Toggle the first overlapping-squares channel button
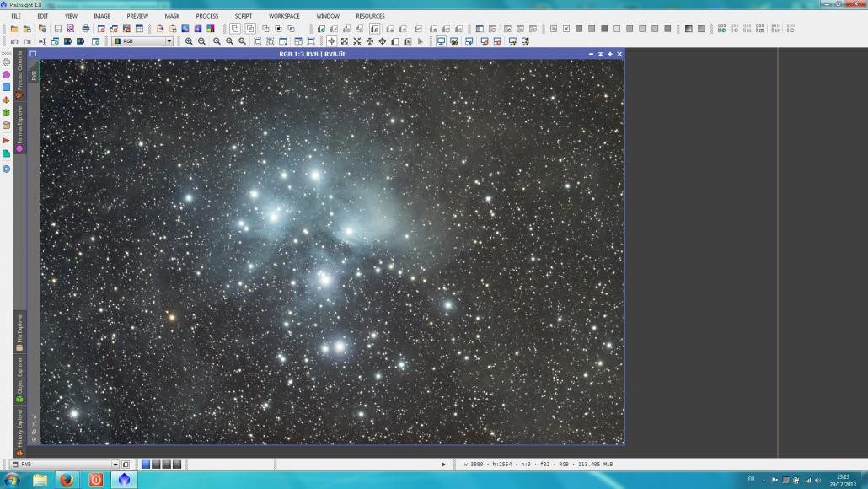The height and width of the screenshot is (489, 868). (235, 29)
